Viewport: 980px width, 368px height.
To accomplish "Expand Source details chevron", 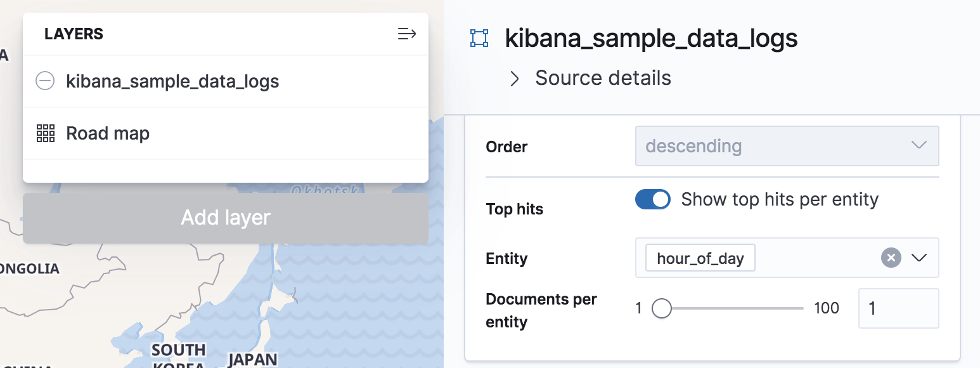I will (515, 79).
